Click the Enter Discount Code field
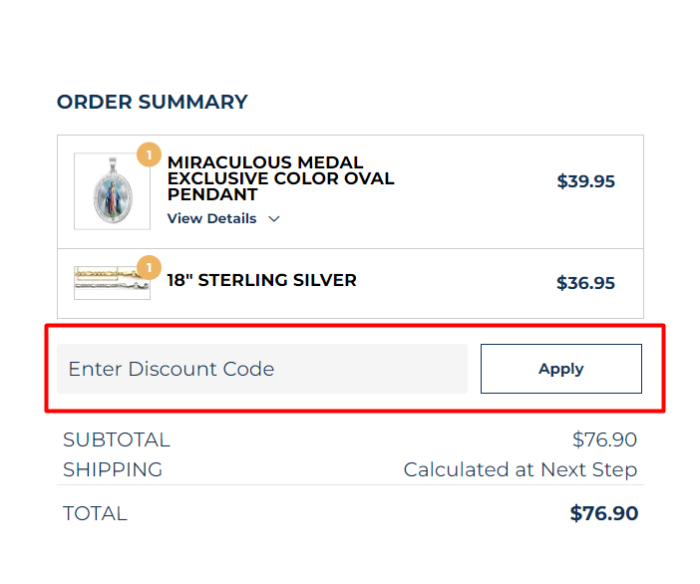The image size is (700, 584). point(262,369)
